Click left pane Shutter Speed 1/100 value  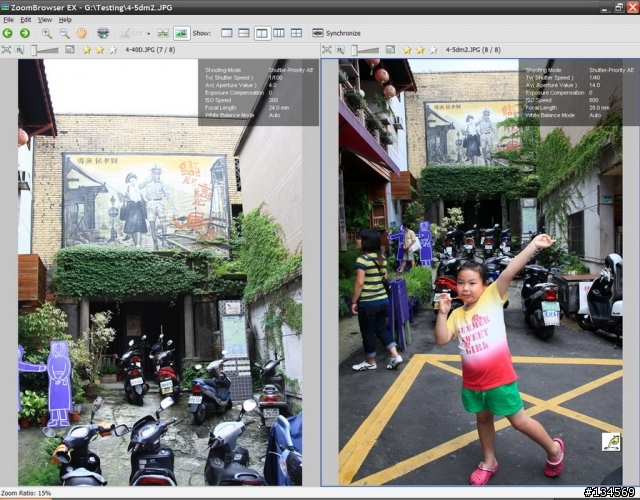[x=276, y=78]
